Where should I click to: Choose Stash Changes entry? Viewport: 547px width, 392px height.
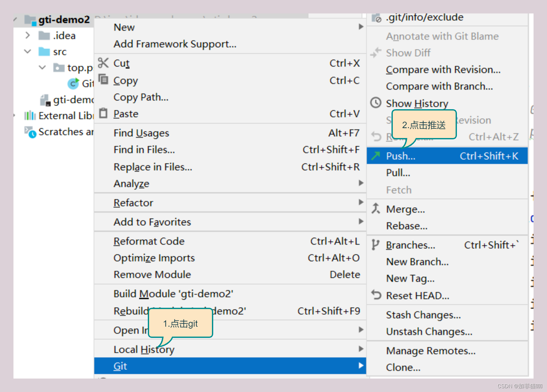[x=447, y=315]
